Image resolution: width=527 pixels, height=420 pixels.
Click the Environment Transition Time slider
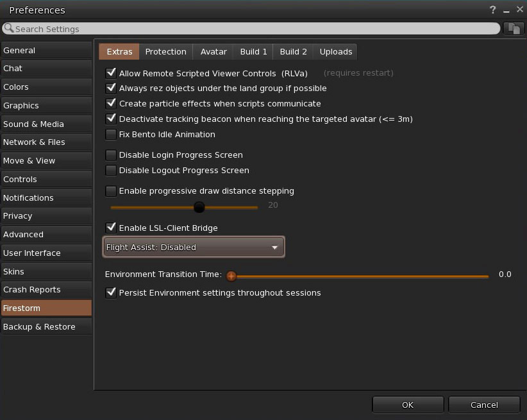pos(357,276)
